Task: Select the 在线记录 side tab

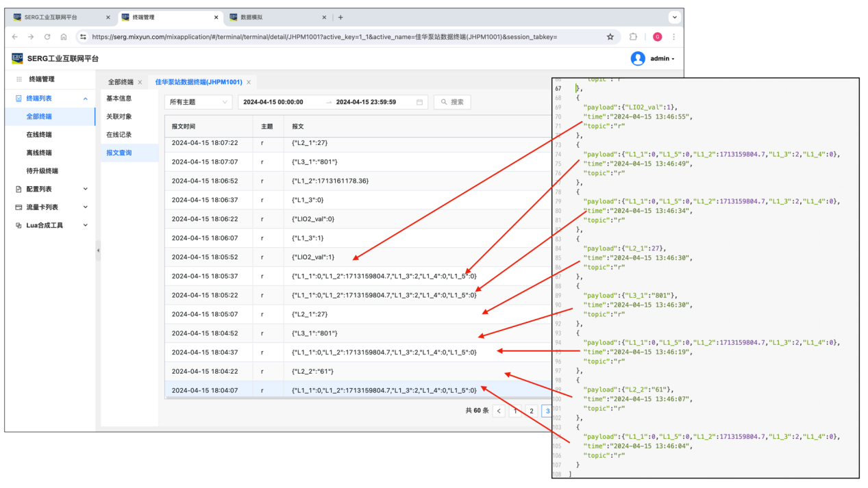Action: (119, 135)
